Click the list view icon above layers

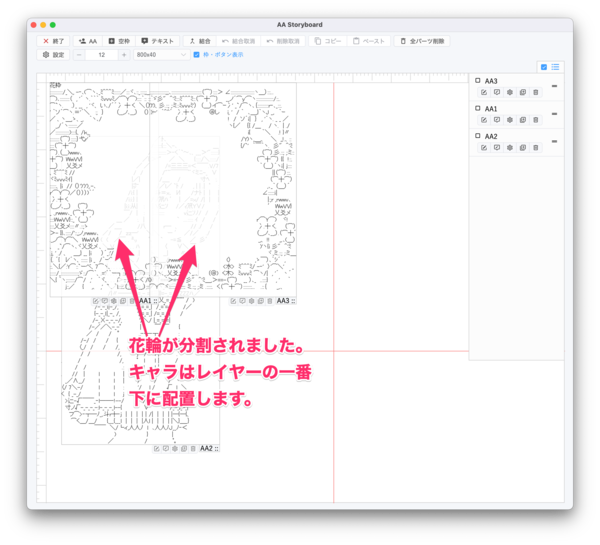tap(555, 67)
